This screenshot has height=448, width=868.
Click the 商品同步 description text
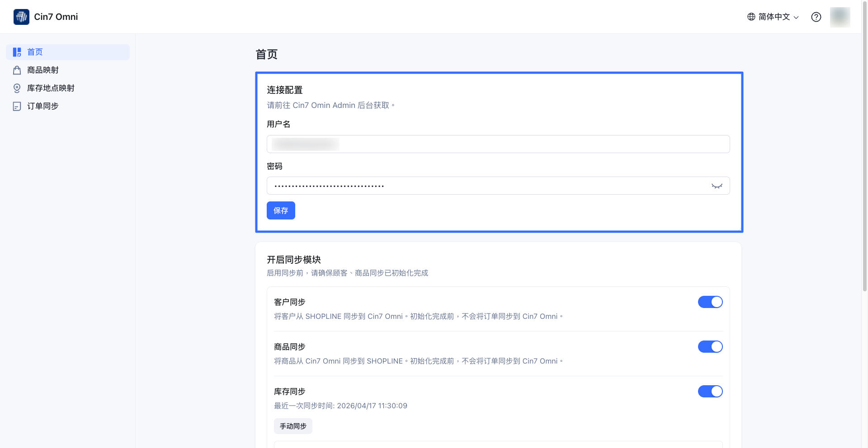[x=418, y=361]
